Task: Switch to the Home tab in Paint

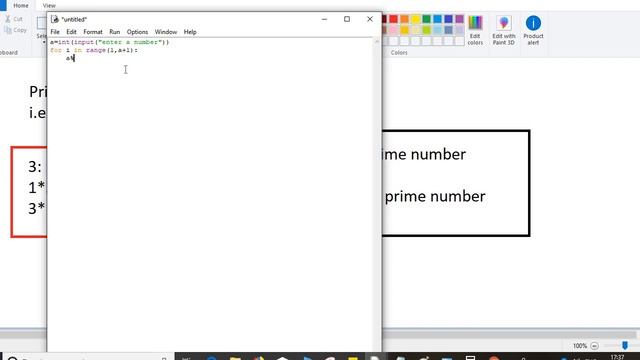Action: 21,6
